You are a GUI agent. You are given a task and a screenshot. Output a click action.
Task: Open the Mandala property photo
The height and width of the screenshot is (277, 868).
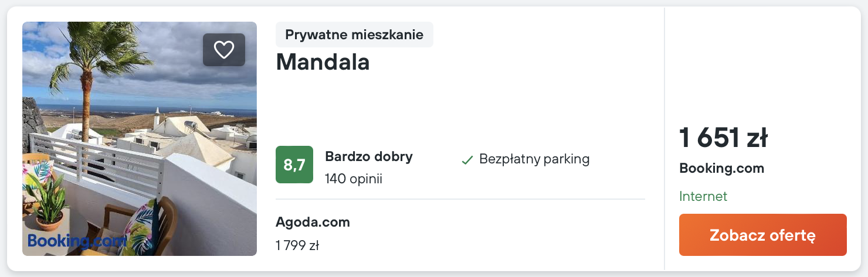(140, 139)
